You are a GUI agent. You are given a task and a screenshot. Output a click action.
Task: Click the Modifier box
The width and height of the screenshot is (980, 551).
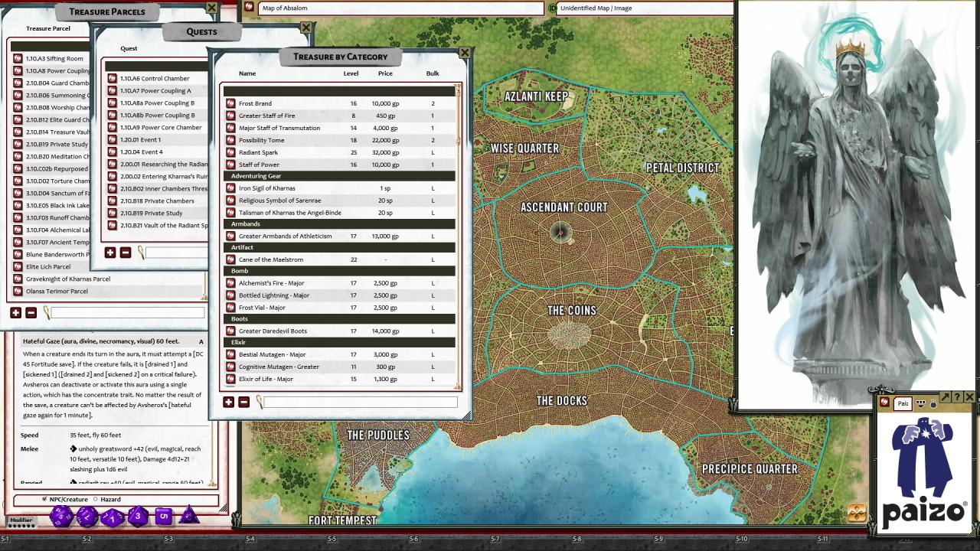(21, 520)
